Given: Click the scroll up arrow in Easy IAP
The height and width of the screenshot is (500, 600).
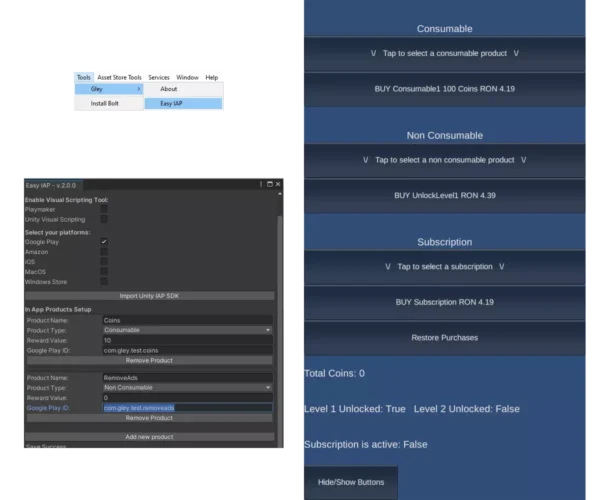Looking at the screenshot, I should (x=280, y=194).
